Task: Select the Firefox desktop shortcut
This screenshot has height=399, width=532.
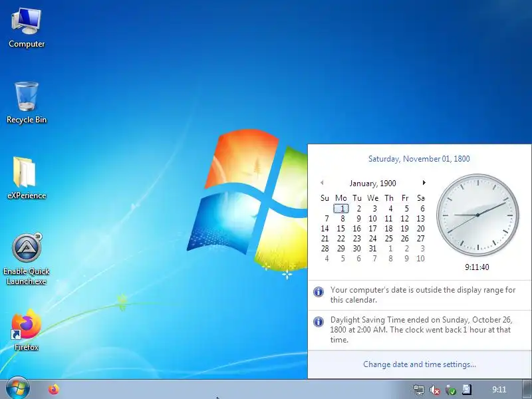Action: (27, 330)
